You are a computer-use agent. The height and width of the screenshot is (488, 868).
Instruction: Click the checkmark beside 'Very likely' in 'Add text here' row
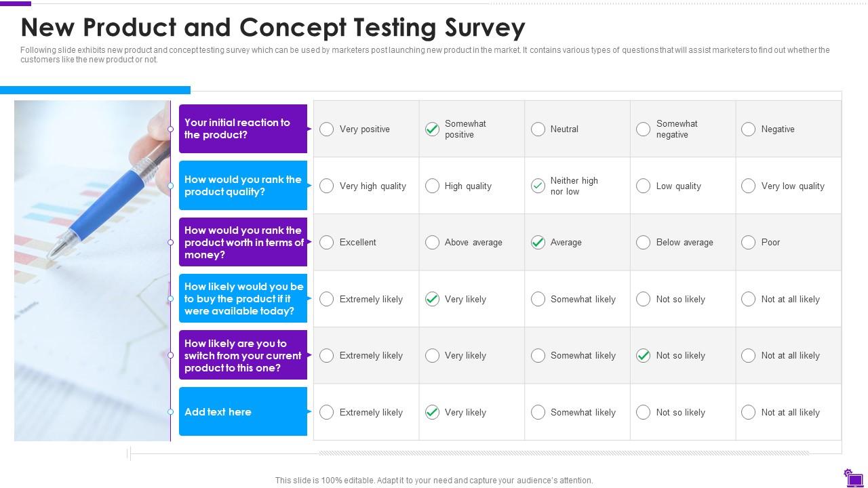(432, 412)
